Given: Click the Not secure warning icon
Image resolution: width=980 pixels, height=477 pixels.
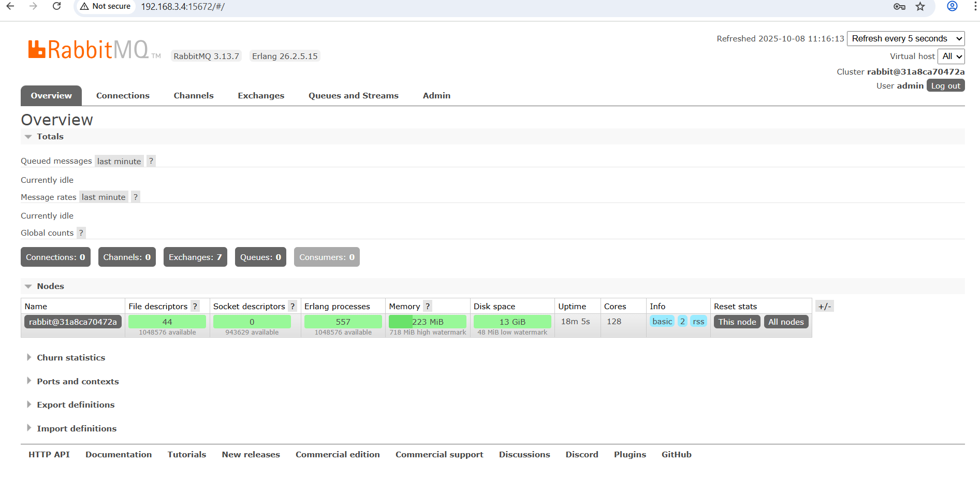Looking at the screenshot, I should point(84,6).
